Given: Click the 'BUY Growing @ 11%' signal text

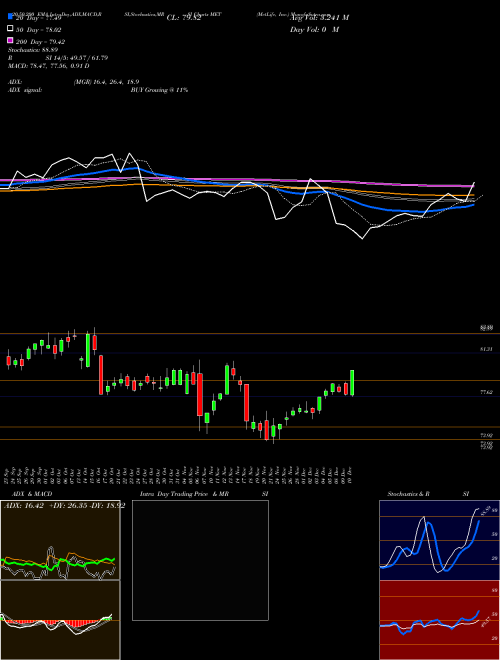Looking at the screenshot, I should point(159,90).
